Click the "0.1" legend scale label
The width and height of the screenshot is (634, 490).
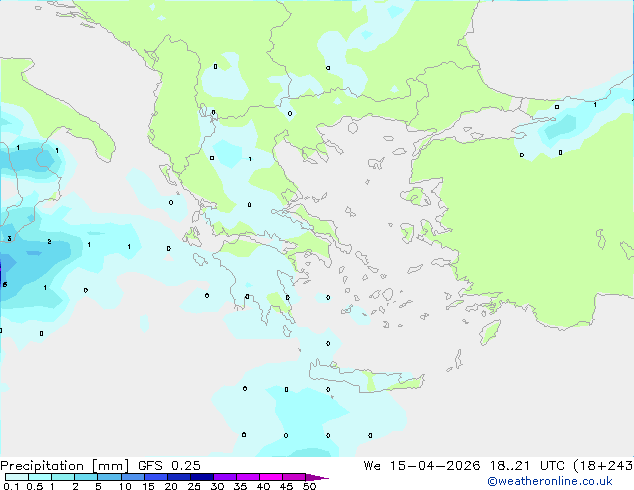point(11,486)
